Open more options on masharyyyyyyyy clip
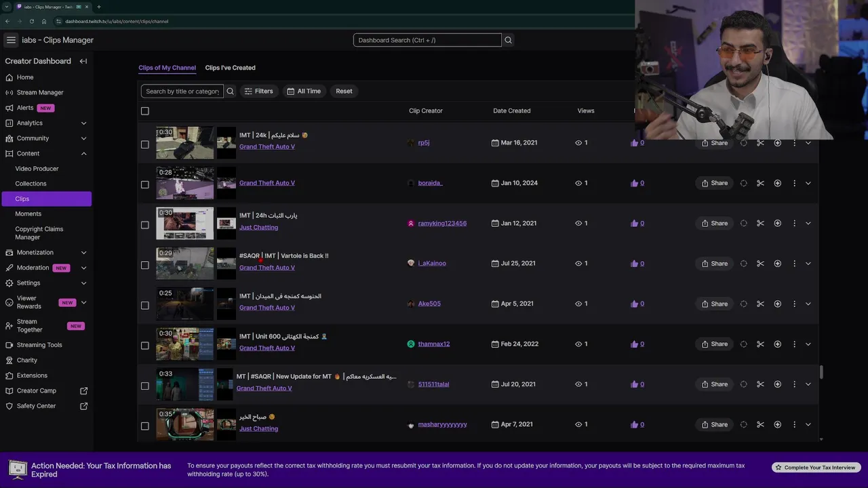The height and width of the screenshot is (488, 868). click(x=794, y=424)
